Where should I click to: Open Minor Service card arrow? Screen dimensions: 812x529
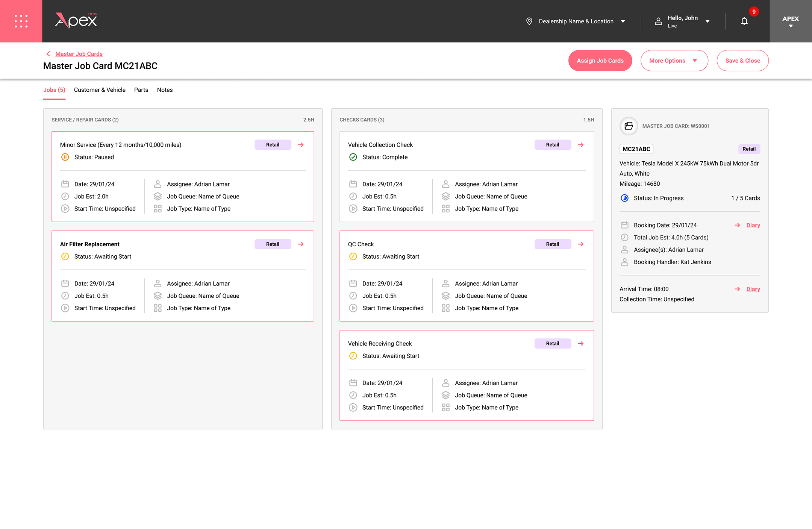[x=301, y=145]
